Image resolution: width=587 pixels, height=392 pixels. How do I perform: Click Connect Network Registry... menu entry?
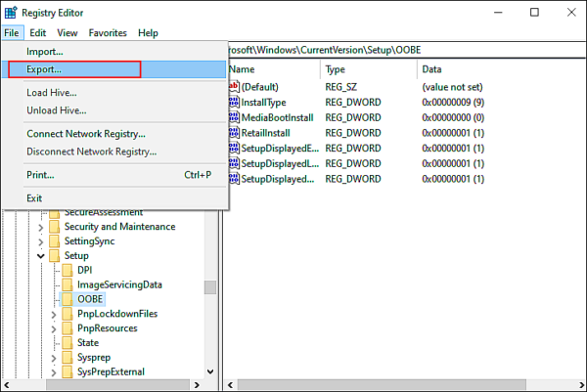click(89, 133)
